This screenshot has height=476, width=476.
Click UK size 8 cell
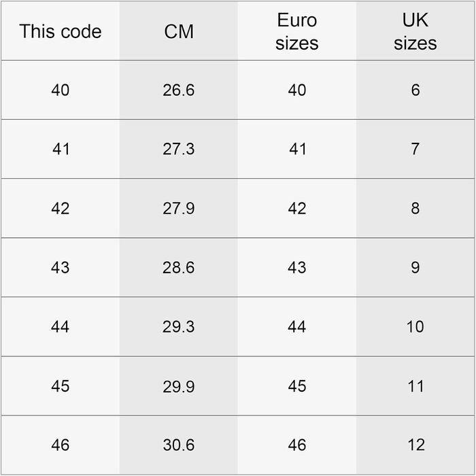point(415,208)
